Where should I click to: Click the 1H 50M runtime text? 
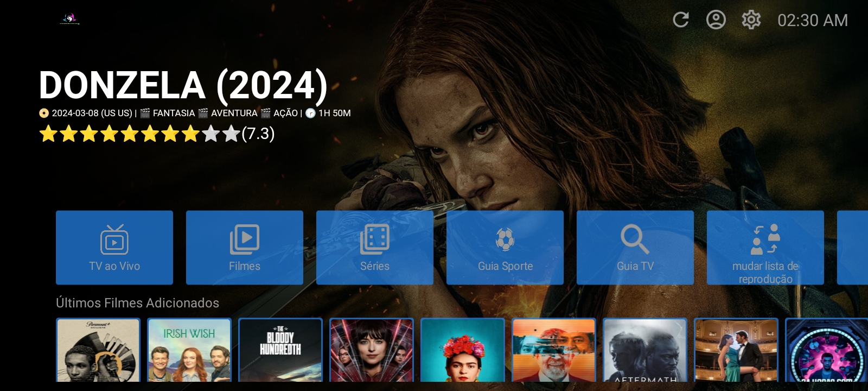coord(335,113)
